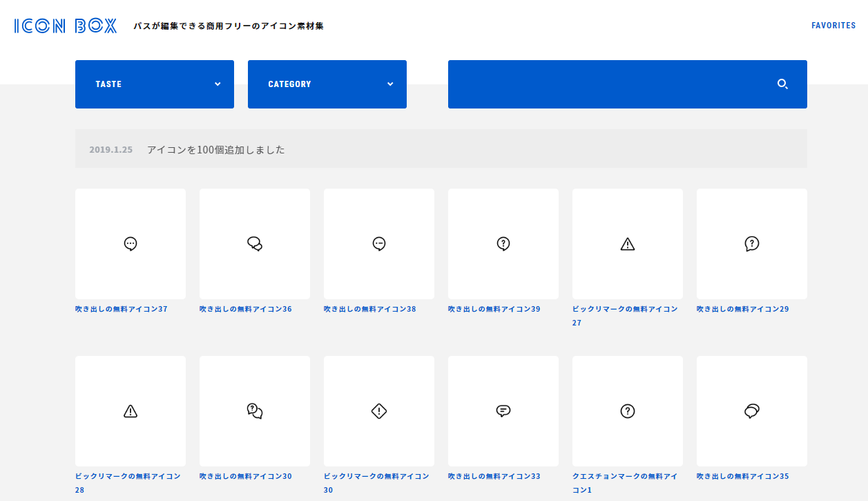Select question and chat bubbles icon 30
This screenshot has height=501, width=868.
click(x=255, y=411)
